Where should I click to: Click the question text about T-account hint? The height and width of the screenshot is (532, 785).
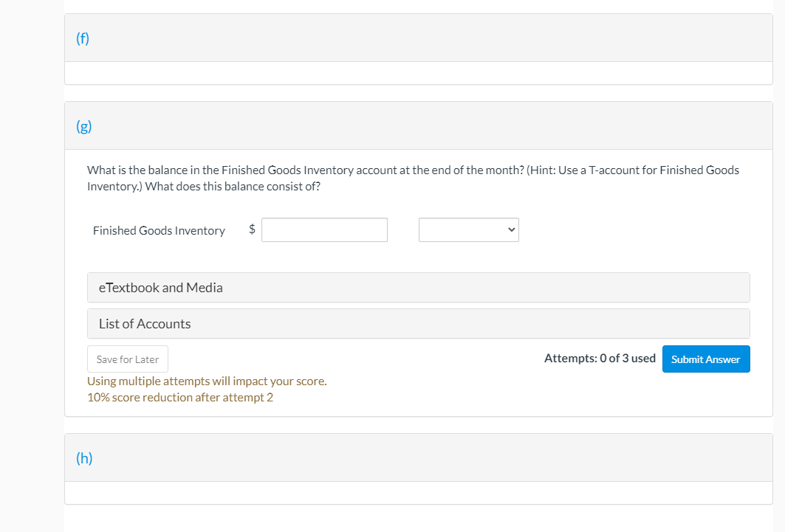pos(413,178)
